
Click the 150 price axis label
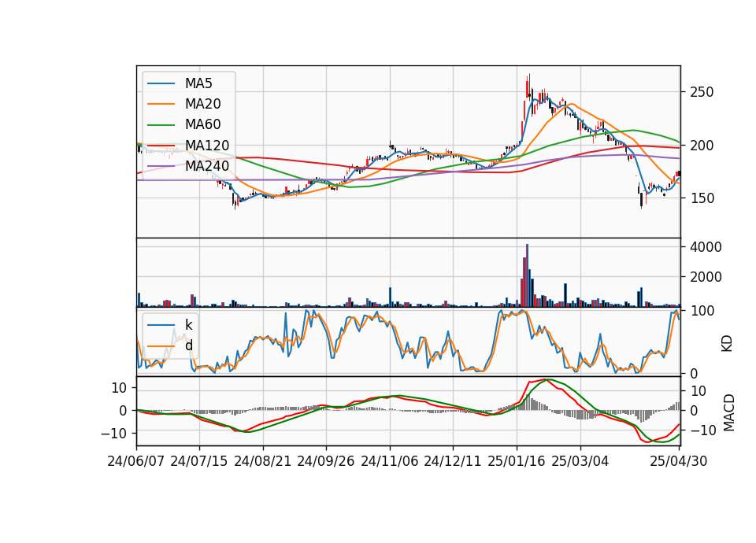pos(702,198)
